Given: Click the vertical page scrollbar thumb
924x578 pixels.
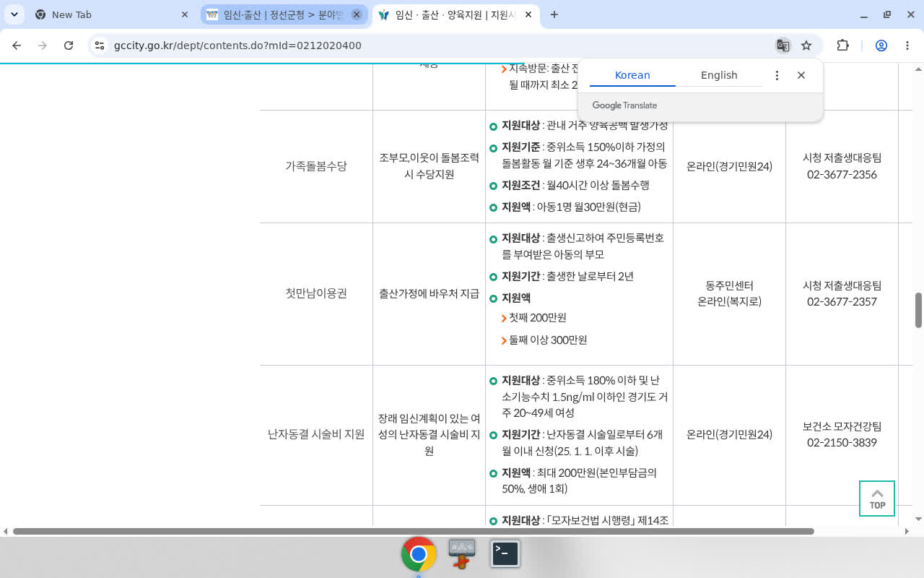Looking at the screenshot, I should pos(918,310).
